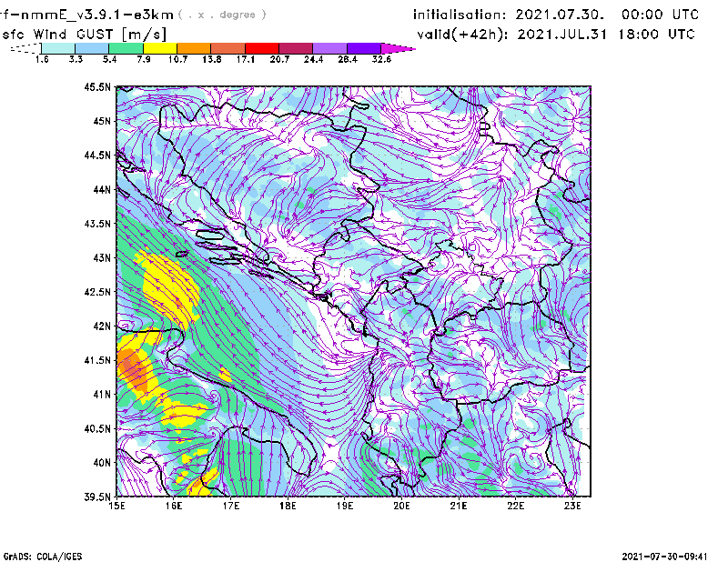728x562 pixels.
Task: Click the 41N latitude axis label
Action: [102, 395]
